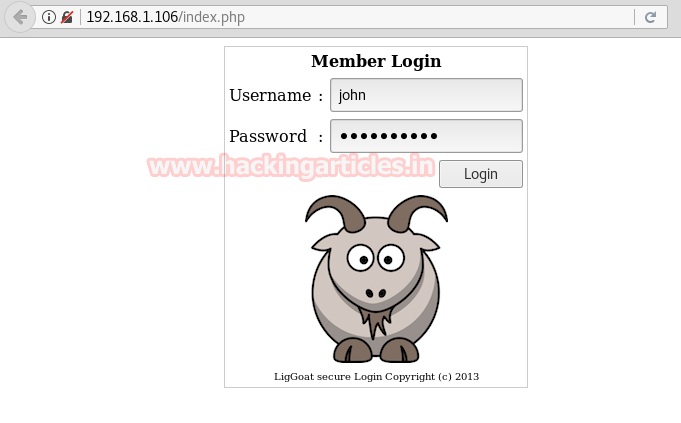The height and width of the screenshot is (423, 681).
Task: Click the Username field containing john
Action: 426,95
